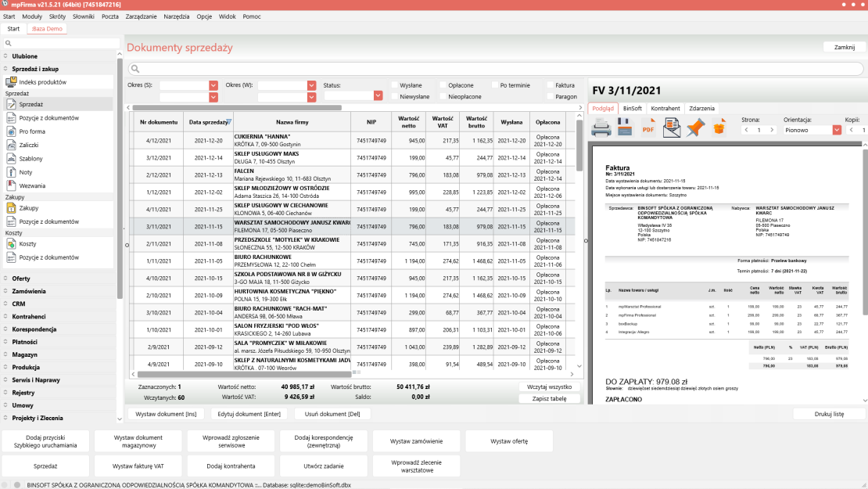The height and width of the screenshot is (489, 868).
Task: Open the Narzędzia menu
Action: tap(177, 16)
